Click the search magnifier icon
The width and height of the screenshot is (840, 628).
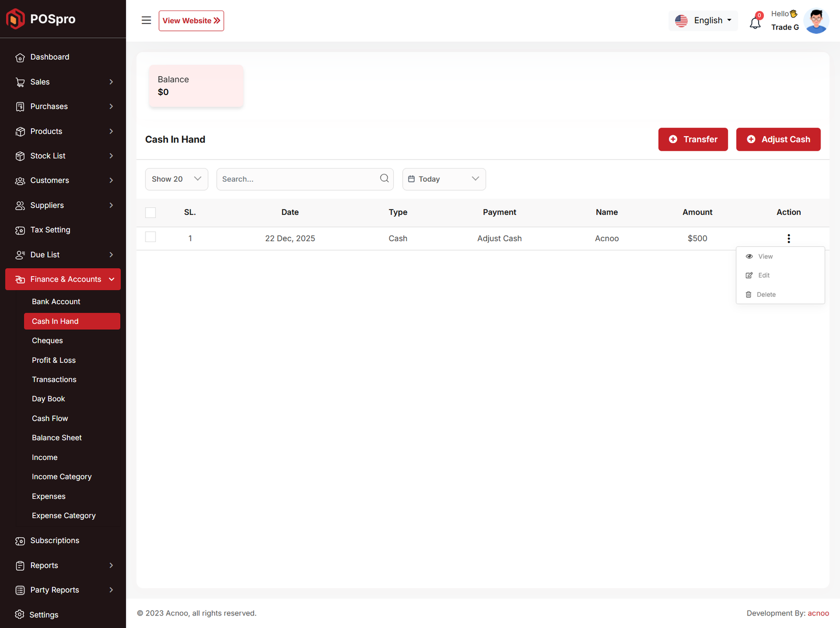[384, 179]
